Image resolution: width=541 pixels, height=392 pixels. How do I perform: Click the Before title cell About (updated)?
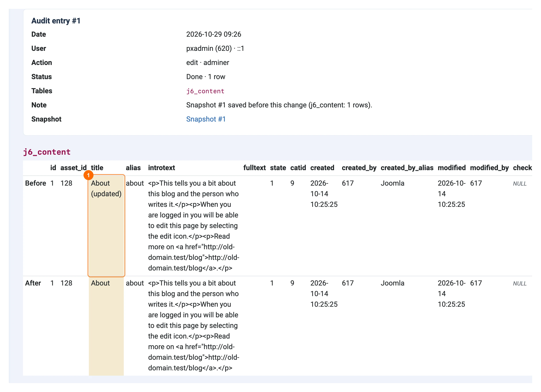[x=106, y=226]
